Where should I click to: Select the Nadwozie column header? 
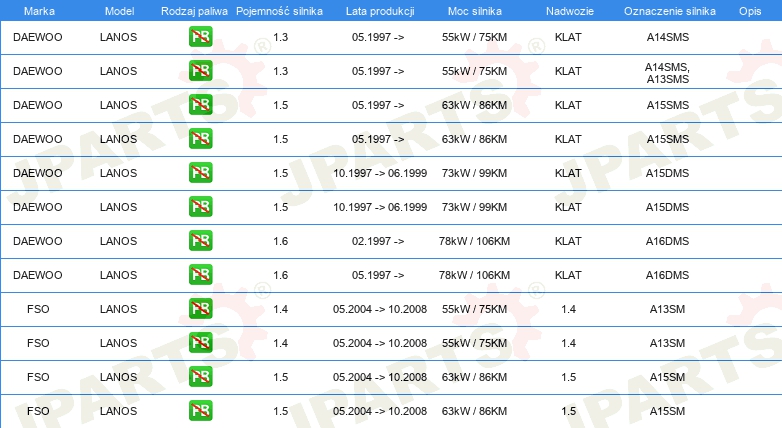click(570, 11)
